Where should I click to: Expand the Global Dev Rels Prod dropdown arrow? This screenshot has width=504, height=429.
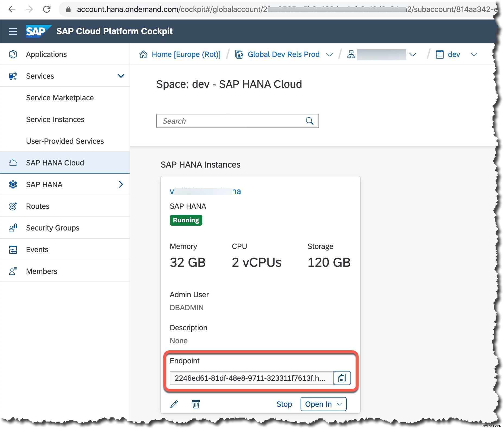pos(329,55)
